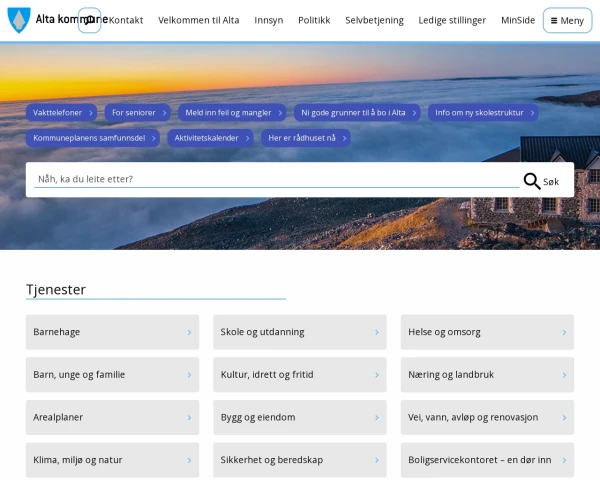600x480 pixels.
Task: Open Meld inn feil og mangler link
Action: [232, 113]
